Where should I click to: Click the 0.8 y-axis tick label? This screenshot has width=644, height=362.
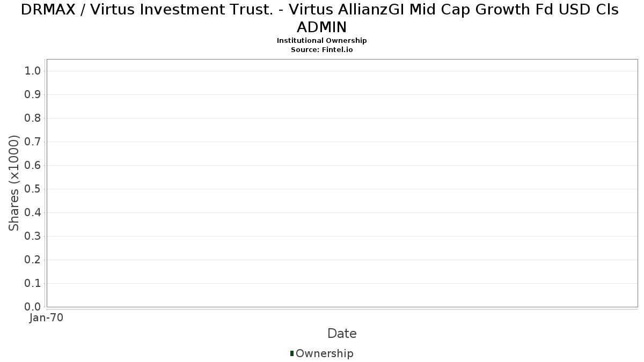(x=33, y=119)
